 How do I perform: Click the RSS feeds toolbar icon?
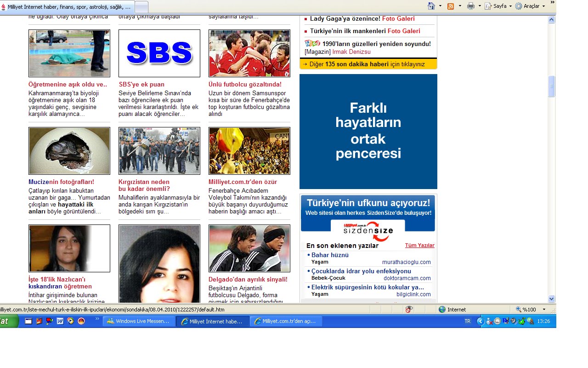pyautogui.click(x=451, y=6)
